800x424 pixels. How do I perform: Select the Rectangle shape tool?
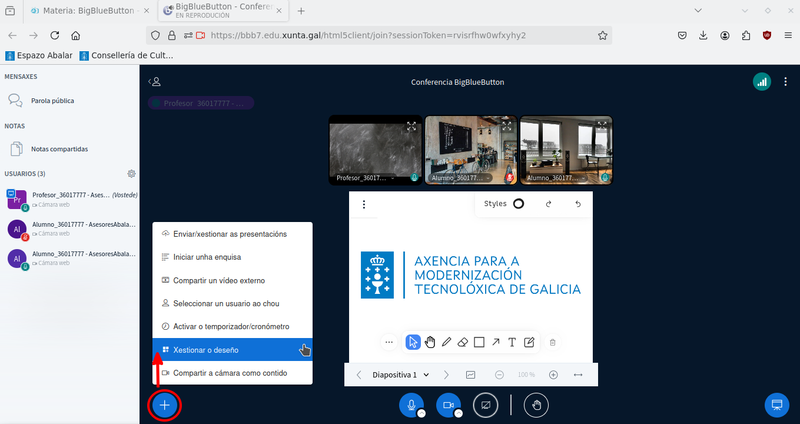coord(479,342)
